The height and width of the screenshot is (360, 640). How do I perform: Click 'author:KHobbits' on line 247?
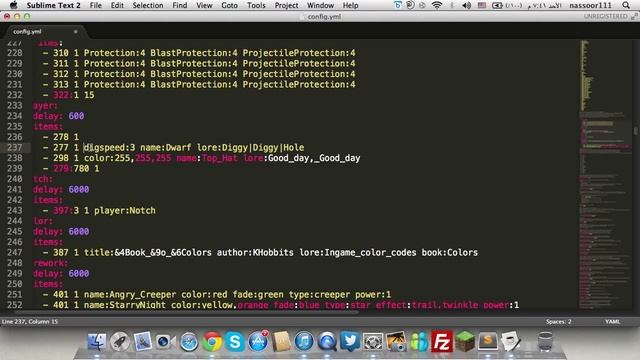(x=255, y=253)
